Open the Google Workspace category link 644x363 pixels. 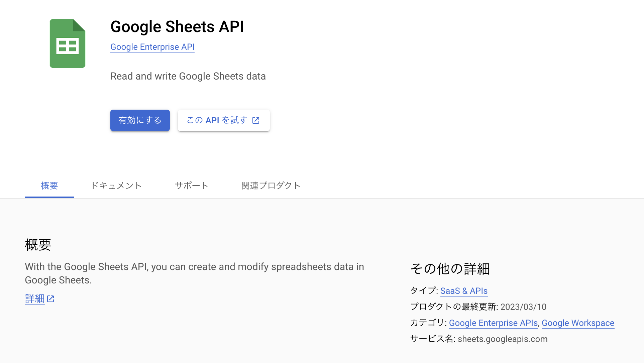click(x=578, y=323)
